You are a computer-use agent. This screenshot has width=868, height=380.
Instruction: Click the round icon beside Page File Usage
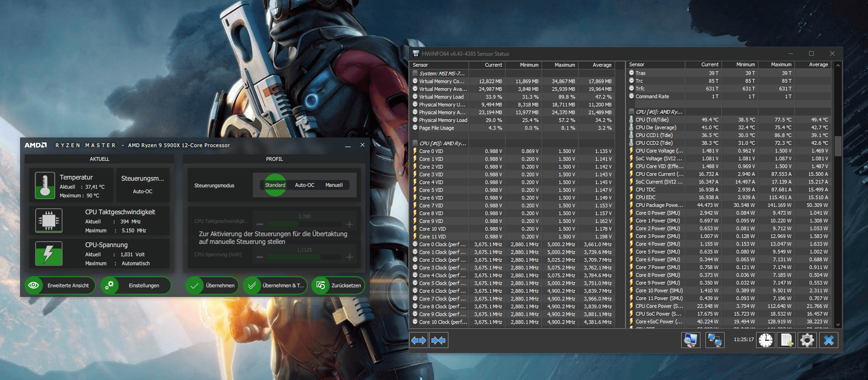(415, 128)
